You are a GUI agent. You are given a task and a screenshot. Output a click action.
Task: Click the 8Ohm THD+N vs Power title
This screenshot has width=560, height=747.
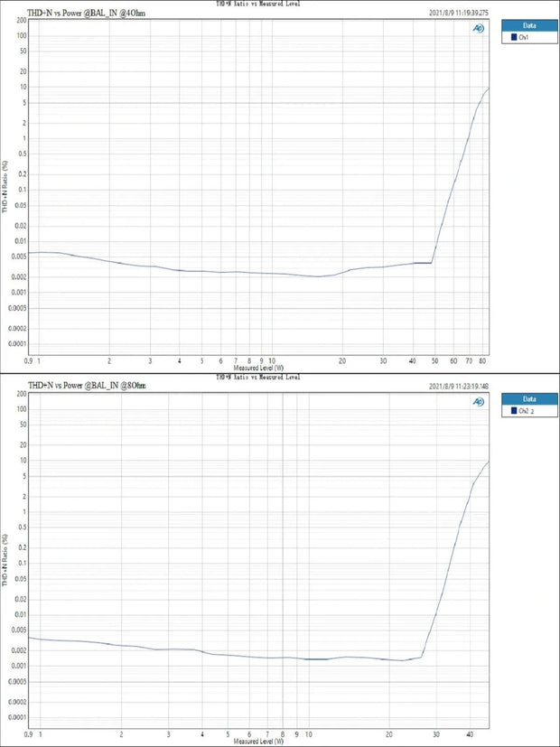tap(87, 386)
